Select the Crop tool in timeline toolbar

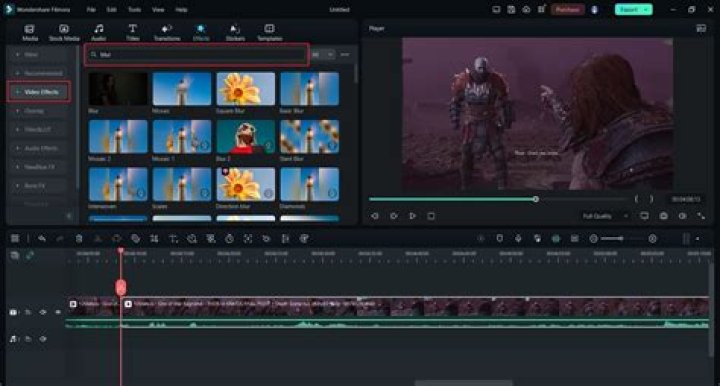154,238
